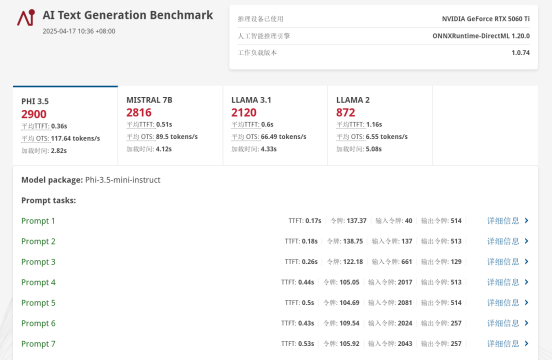This screenshot has height=361, width=553.
Task: Expand Prompt 5 chevron arrow
Action: [x=527, y=302]
